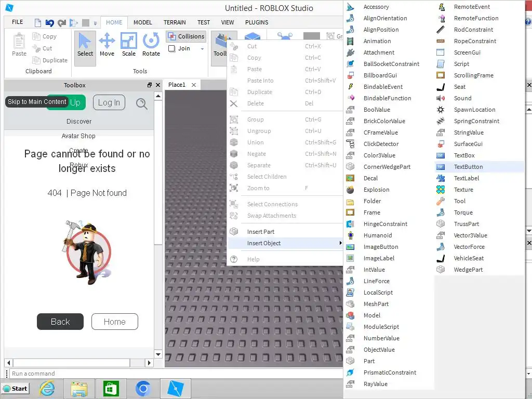Click Skip to Main Content

(37, 102)
